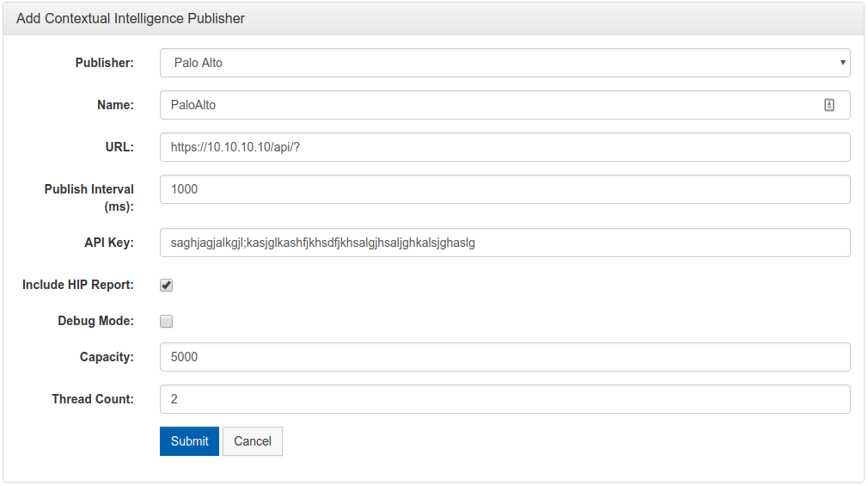The width and height of the screenshot is (868, 486).
Task: Click the 'Capacity:' label
Action: coord(107,357)
